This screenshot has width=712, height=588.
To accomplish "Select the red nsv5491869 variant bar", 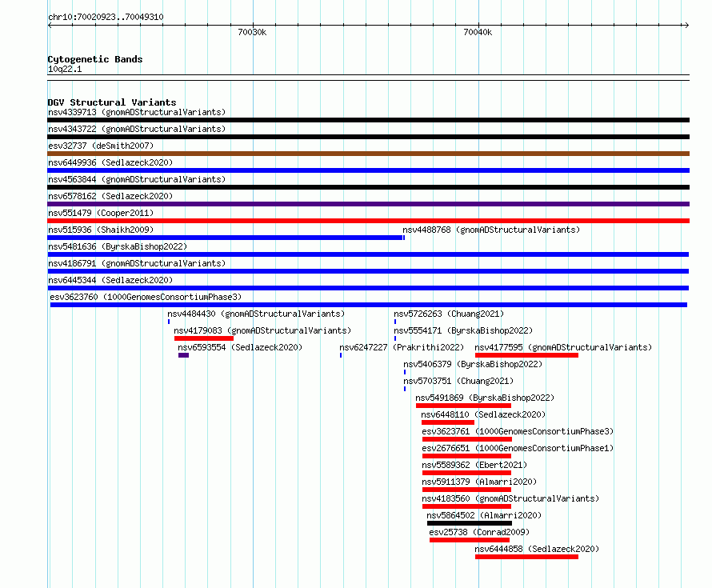I will coord(464,406).
